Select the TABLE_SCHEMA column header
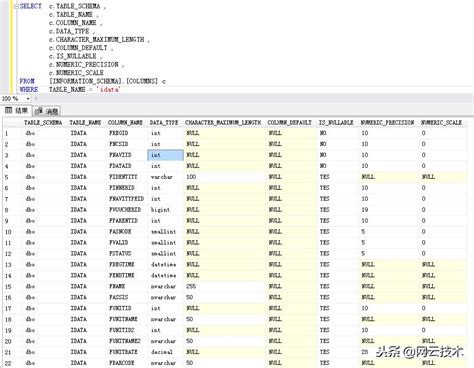Image resolution: width=474 pixels, height=368 pixels. pyautogui.click(x=43, y=123)
